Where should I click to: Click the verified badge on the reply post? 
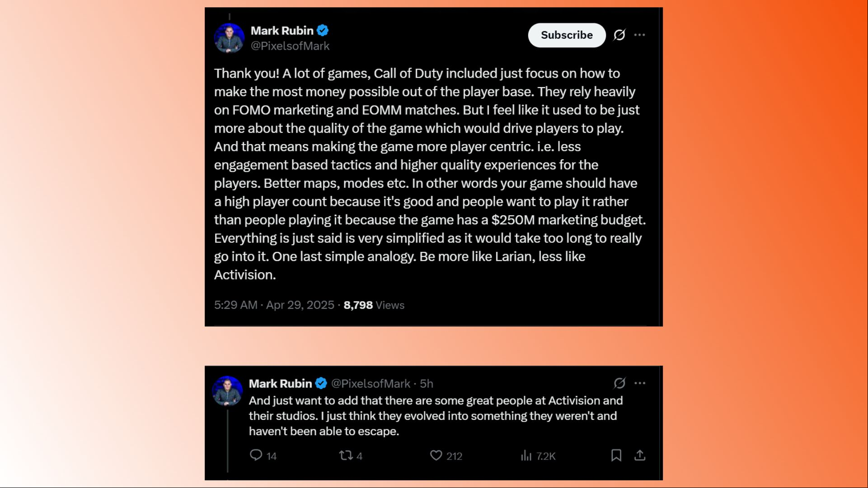click(321, 384)
